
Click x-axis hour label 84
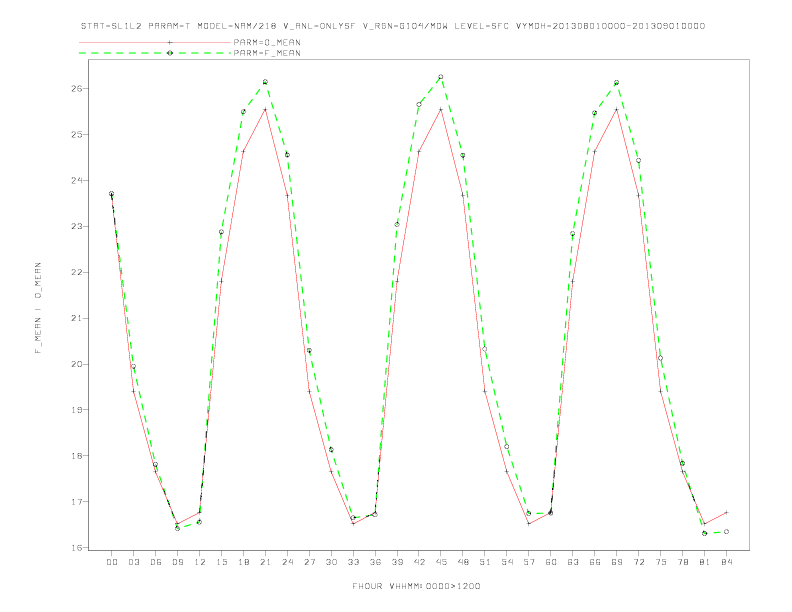[x=726, y=562]
